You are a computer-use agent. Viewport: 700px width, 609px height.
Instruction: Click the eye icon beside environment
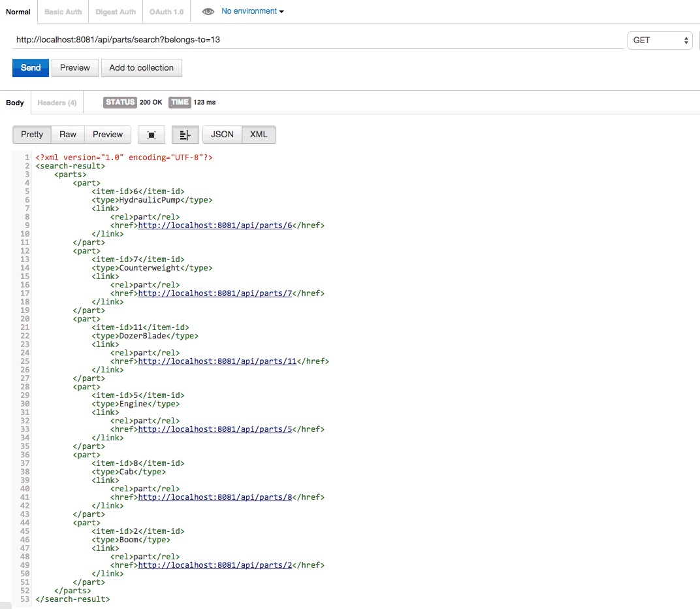(x=208, y=12)
